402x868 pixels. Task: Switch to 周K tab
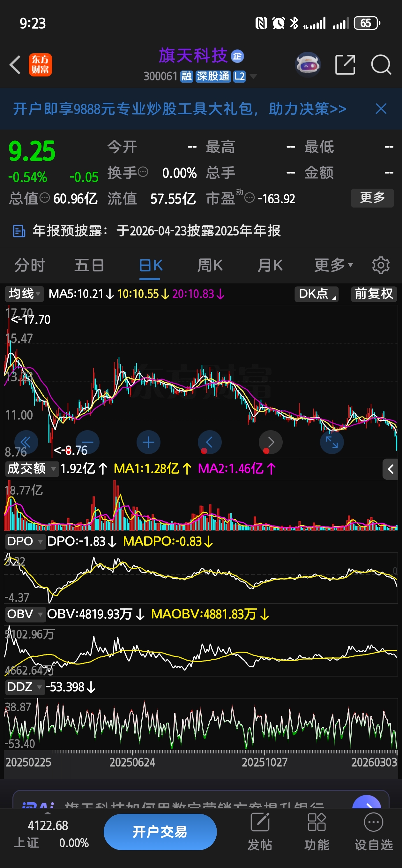210,265
